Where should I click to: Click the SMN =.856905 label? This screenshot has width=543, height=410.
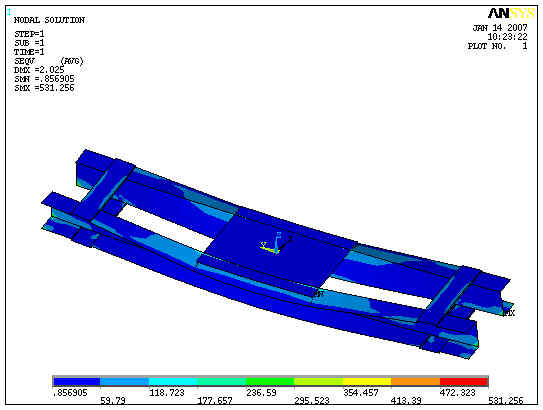[x=44, y=79]
